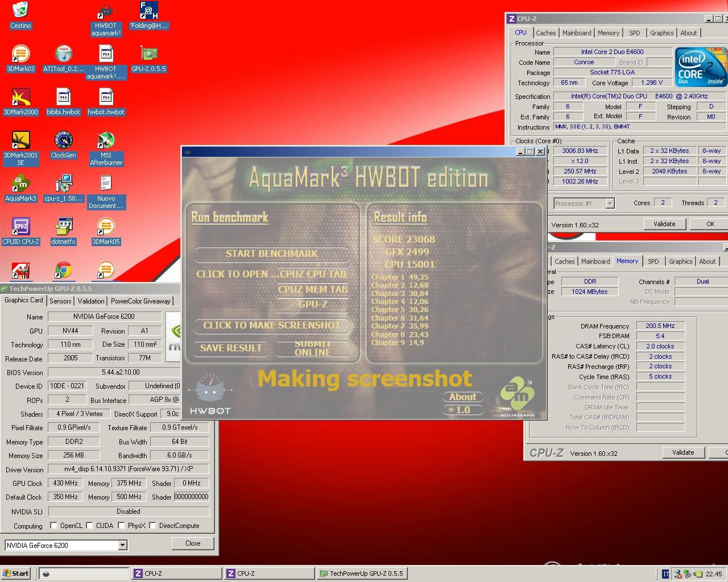Open the SPD tab in top CPU-Z window
The width and height of the screenshot is (728, 582).
pyautogui.click(x=635, y=33)
